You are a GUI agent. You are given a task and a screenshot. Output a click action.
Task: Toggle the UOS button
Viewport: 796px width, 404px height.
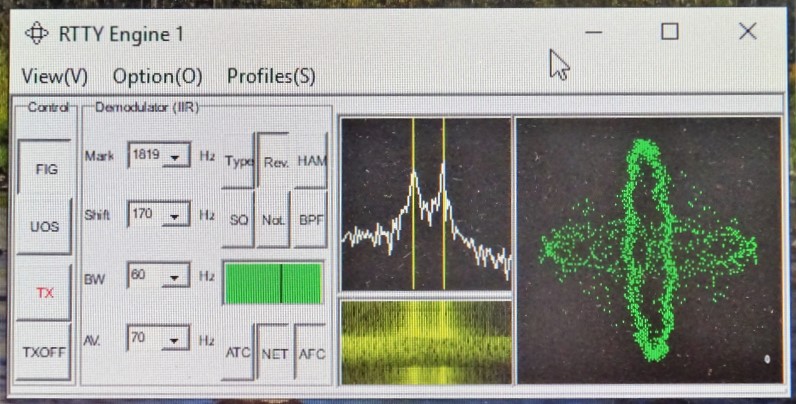click(x=46, y=227)
